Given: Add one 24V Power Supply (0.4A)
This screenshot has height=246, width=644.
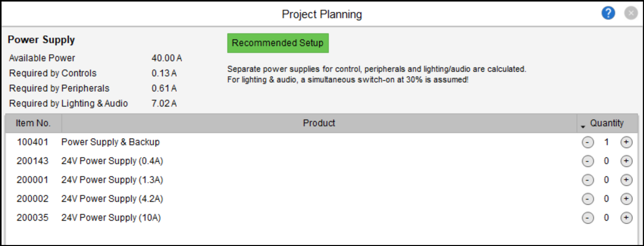Looking at the screenshot, I should coord(626,161).
